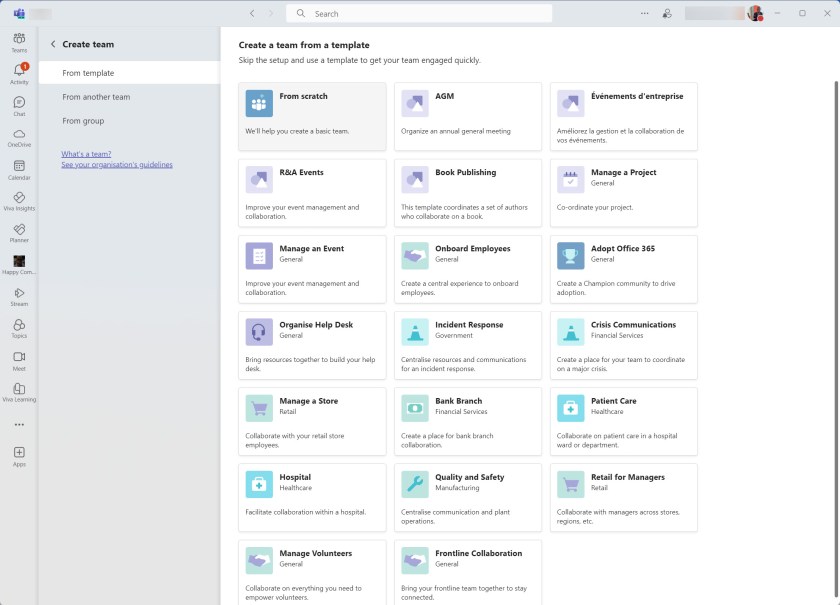
Task: Choose the Book Publishing template
Action: (x=468, y=193)
